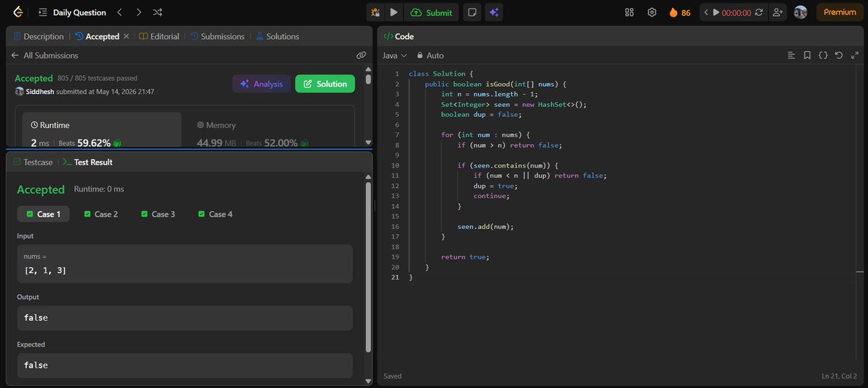The height and width of the screenshot is (388, 868).
Task: Click the Accepted test result heading
Action: 41,189
